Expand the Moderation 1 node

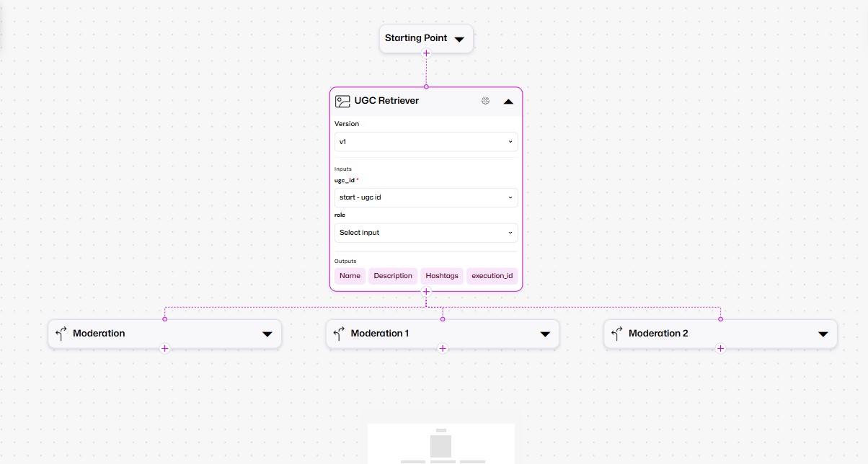coord(545,334)
